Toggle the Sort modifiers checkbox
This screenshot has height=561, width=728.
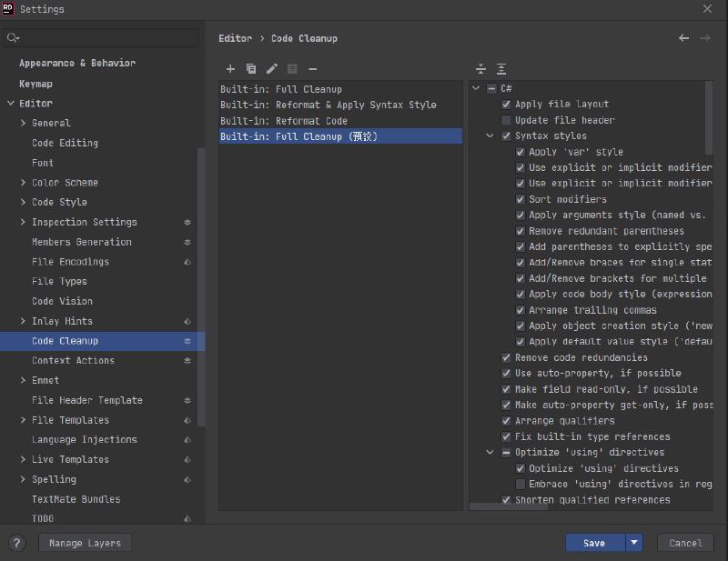(x=521, y=199)
